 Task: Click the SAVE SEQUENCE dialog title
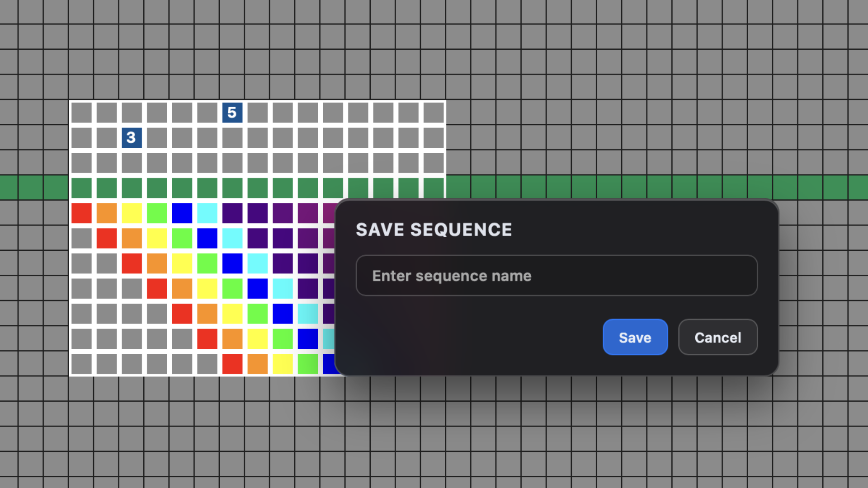(x=434, y=230)
